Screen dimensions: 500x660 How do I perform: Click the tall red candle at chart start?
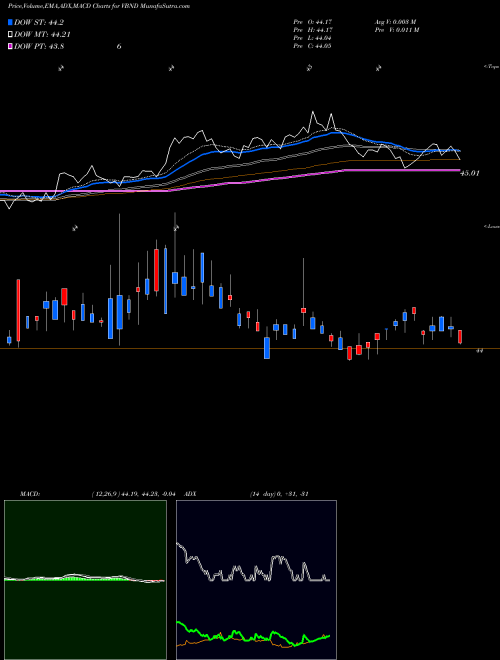18,310
